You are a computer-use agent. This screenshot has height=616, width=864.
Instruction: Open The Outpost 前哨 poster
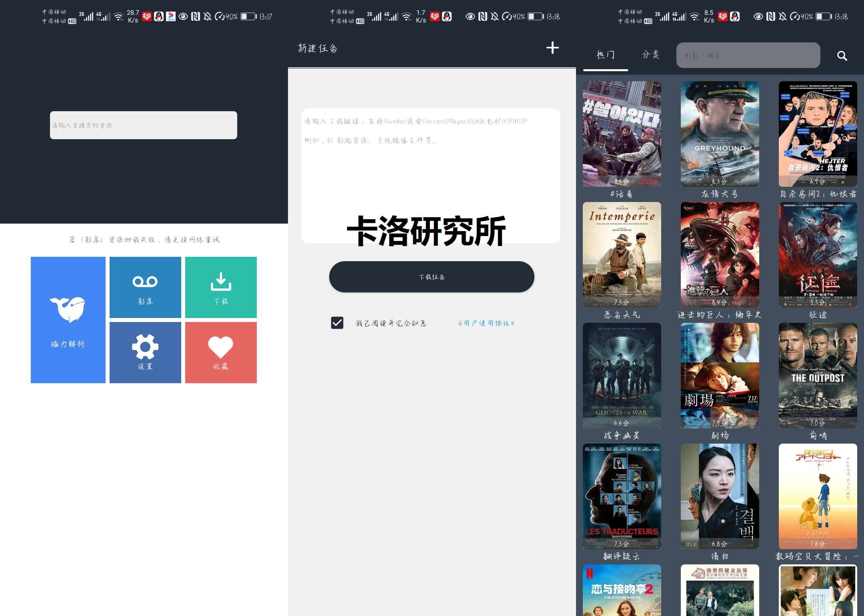(818, 376)
